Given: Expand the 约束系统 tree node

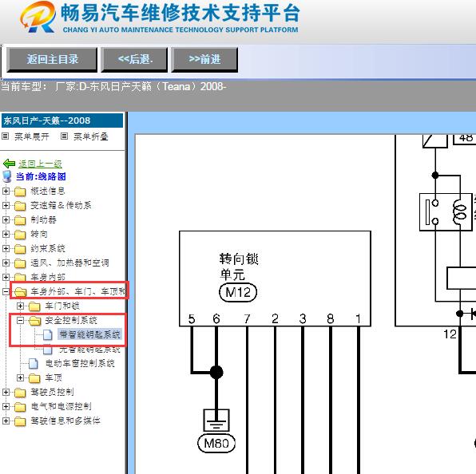Looking at the screenshot, I should pos(6,248).
